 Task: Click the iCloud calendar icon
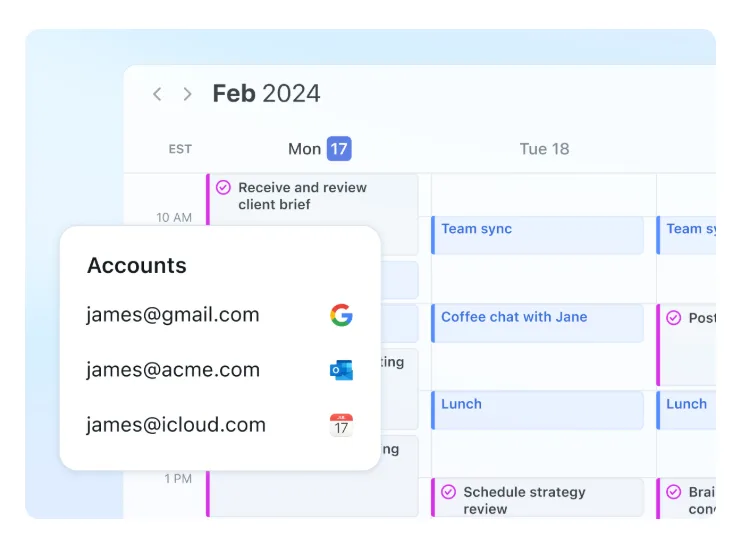pos(341,425)
